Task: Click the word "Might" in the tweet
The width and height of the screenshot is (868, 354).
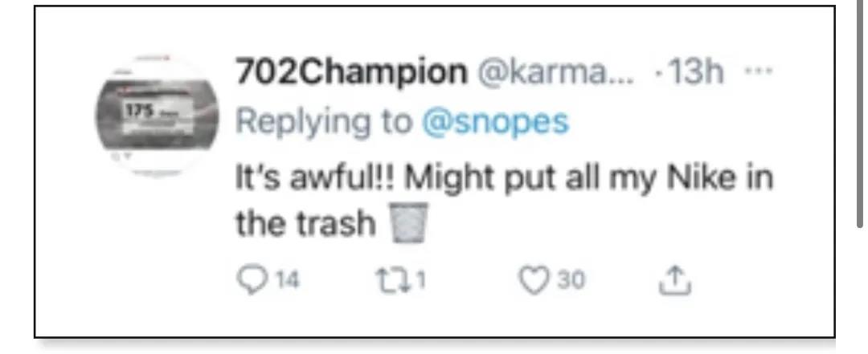Action: [448, 178]
